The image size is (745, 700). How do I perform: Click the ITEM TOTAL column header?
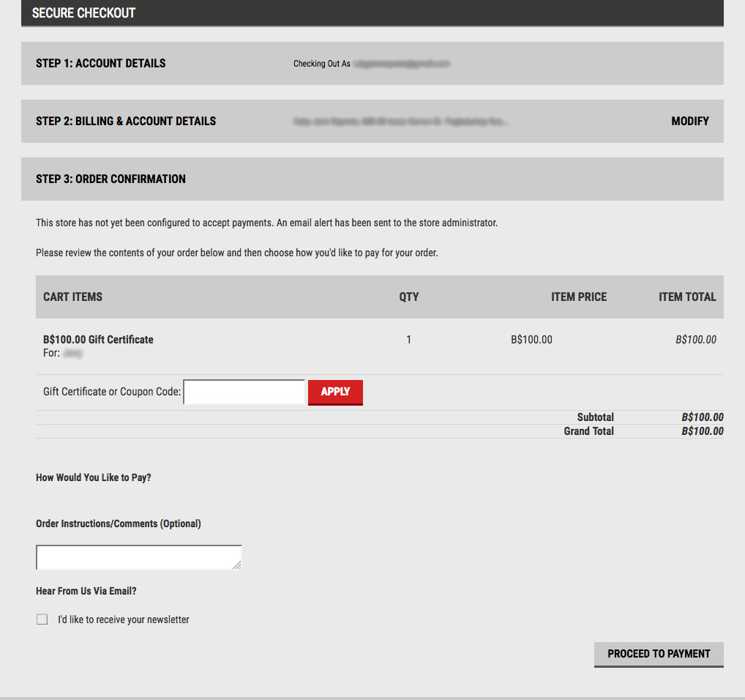[x=686, y=297]
